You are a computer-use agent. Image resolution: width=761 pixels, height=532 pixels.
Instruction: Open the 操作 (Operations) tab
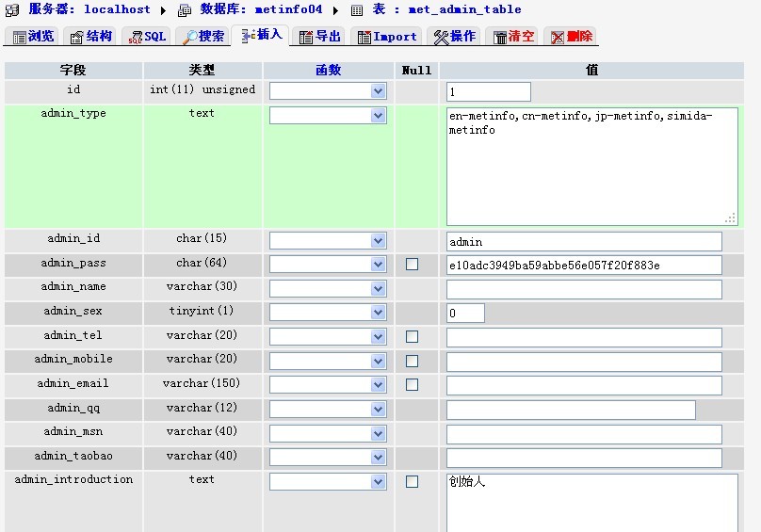pyautogui.click(x=454, y=37)
